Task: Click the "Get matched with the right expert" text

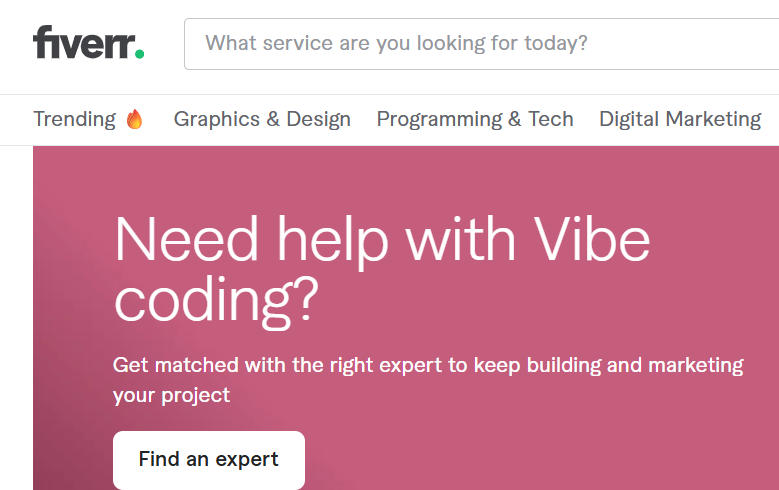Action: [428, 365]
